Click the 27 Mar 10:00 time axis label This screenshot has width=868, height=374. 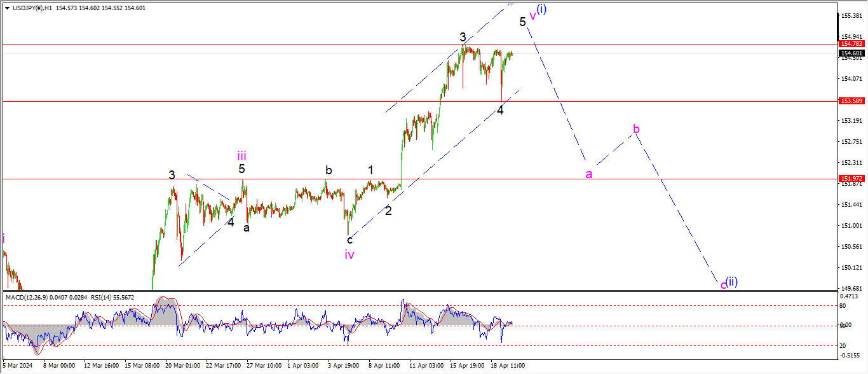coord(263,366)
